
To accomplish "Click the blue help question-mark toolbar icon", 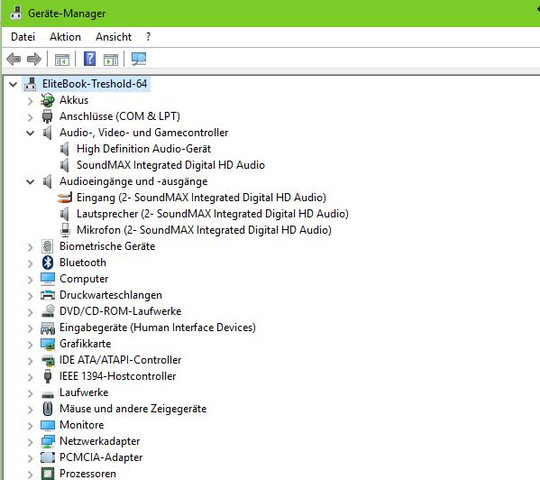I will tap(90, 59).
